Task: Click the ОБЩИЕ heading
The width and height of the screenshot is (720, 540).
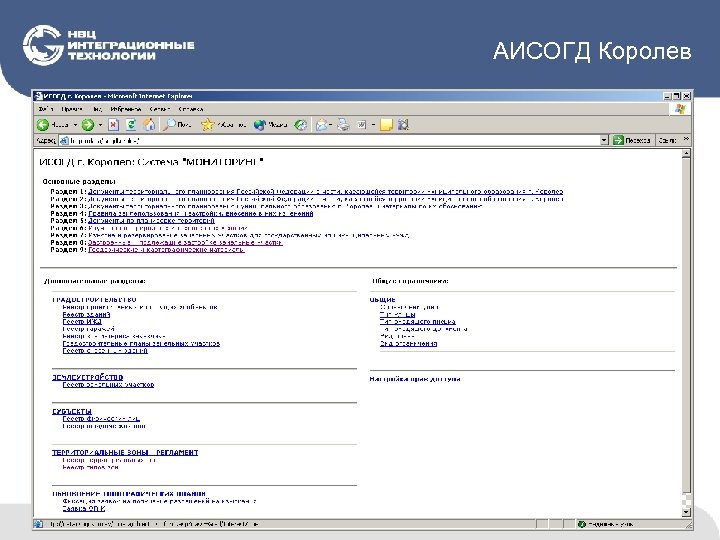Action: coord(382,299)
